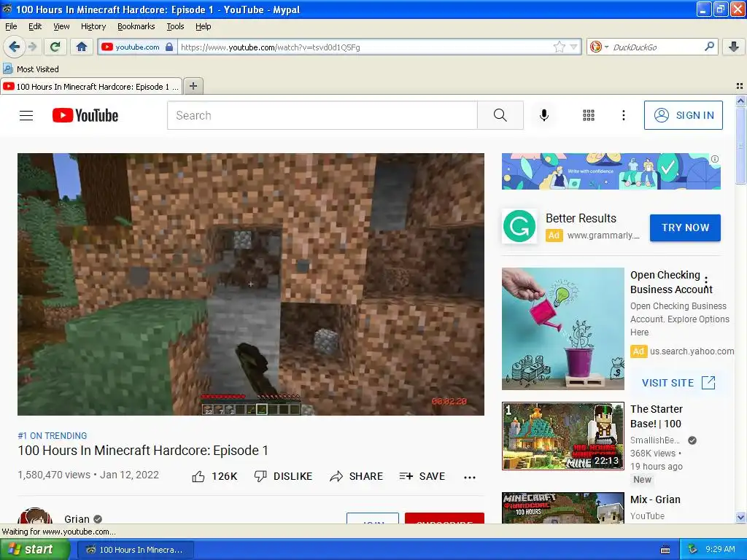Image resolution: width=747 pixels, height=560 pixels.
Task: Click the DuckDuckGo magnifier search icon
Action: pyautogui.click(x=709, y=47)
